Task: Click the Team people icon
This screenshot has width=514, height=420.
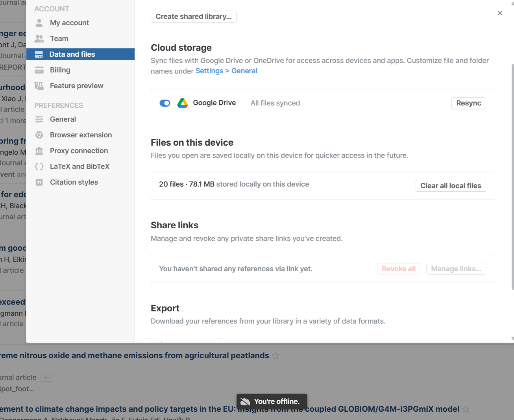Action: coord(39,39)
